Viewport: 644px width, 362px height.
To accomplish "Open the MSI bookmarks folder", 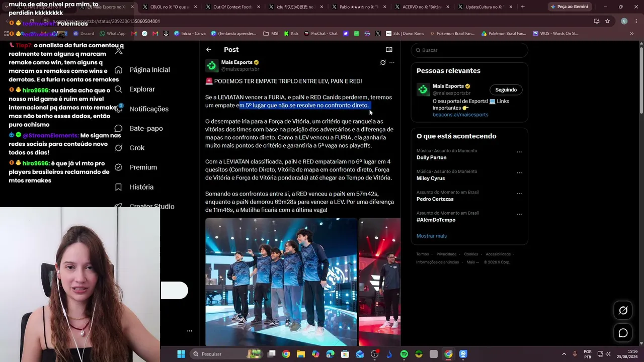I will pos(271,34).
